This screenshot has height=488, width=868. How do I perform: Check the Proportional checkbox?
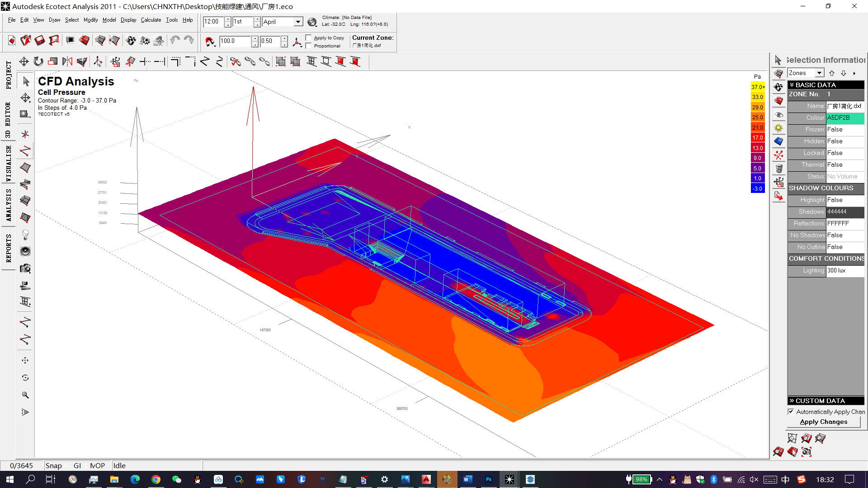click(308, 46)
